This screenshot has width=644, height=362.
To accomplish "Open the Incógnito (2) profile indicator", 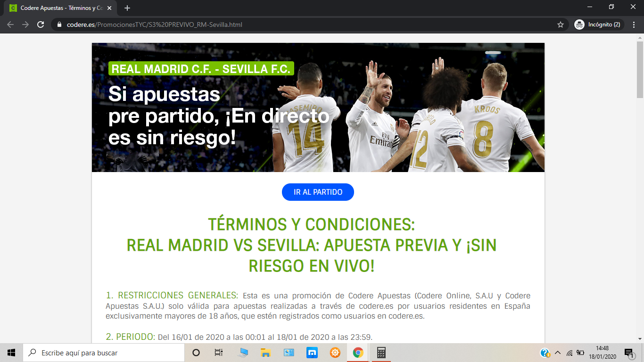I will click(599, 25).
